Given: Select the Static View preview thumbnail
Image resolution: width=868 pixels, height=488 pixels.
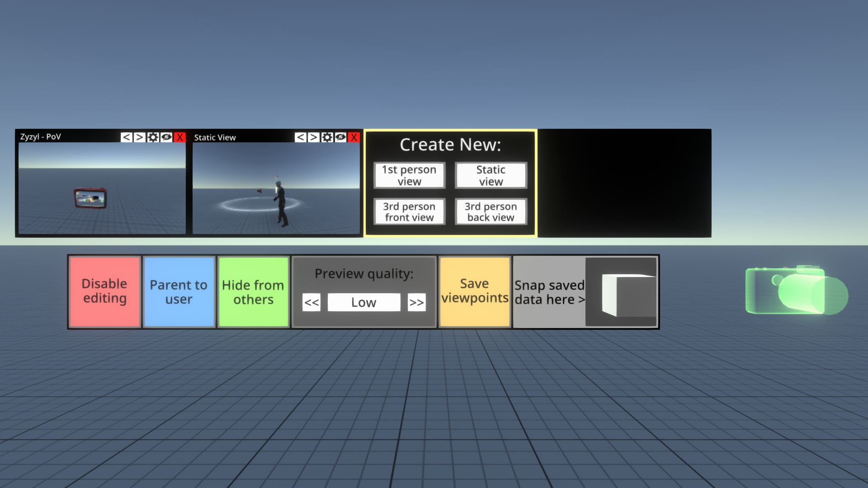Looking at the screenshot, I should tap(276, 188).
